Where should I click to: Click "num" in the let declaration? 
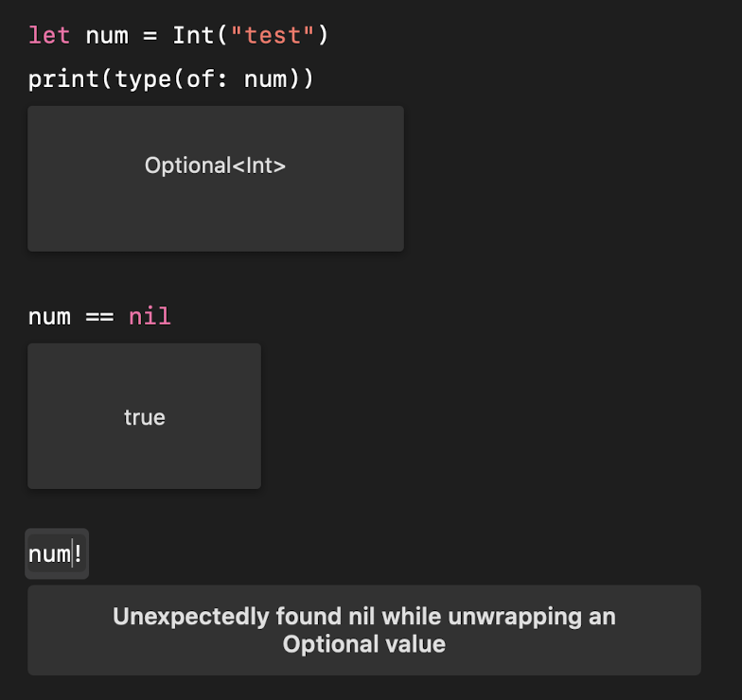pyautogui.click(x=107, y=36)
